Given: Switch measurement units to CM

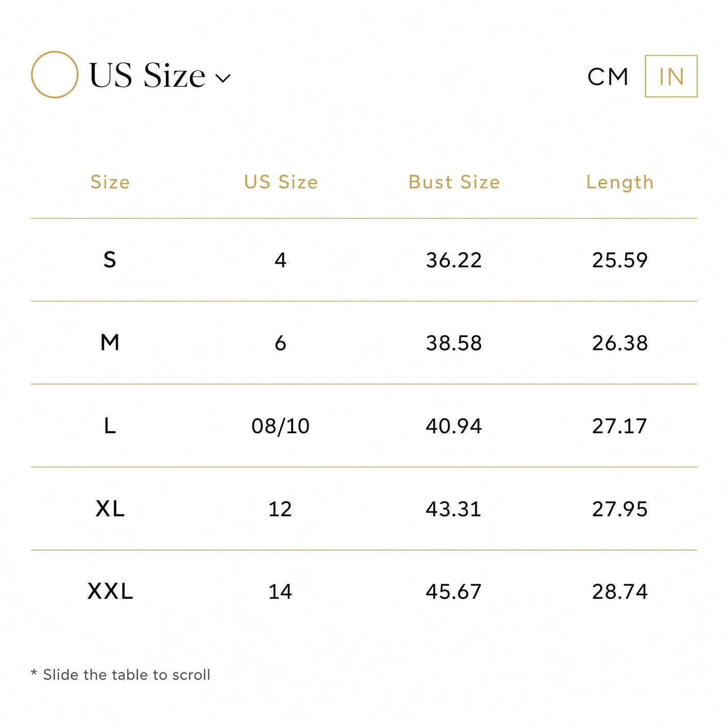Looking at the screenshot, I should pos(608,77).
